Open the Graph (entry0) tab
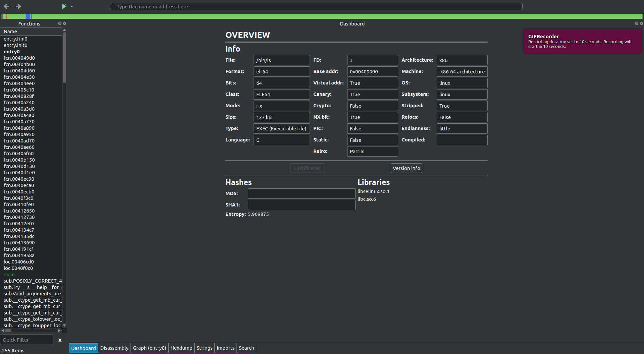 point(150,348)
